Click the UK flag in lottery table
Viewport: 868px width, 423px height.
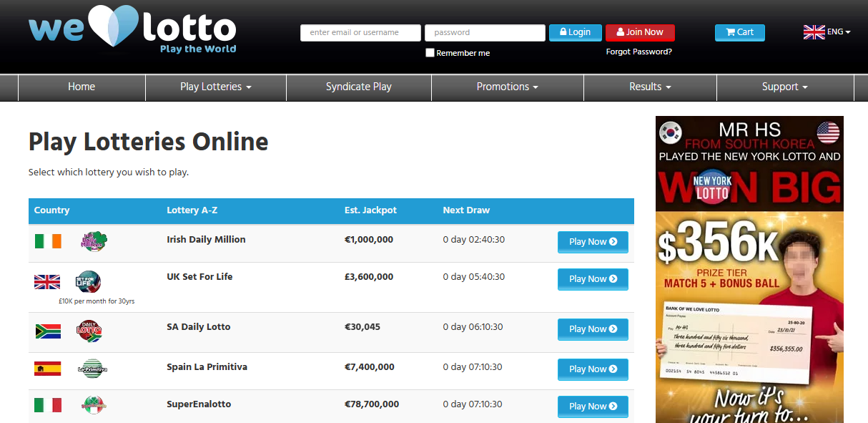47,282
